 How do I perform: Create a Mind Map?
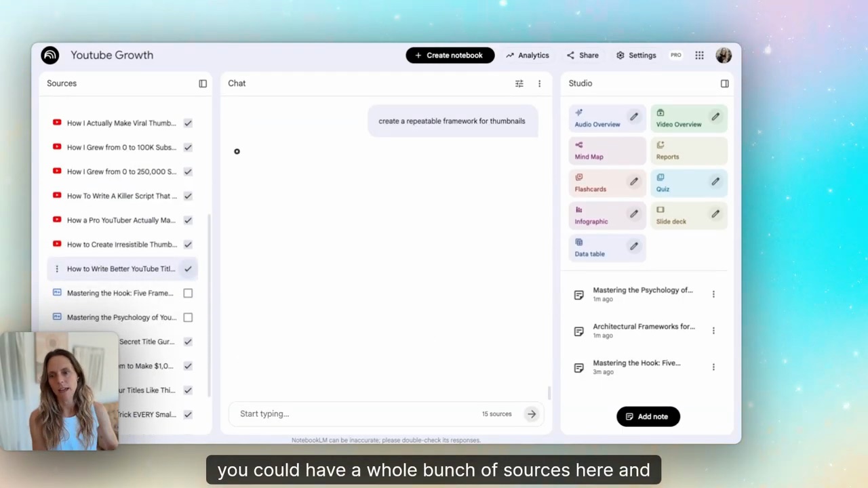pos(608,150)
